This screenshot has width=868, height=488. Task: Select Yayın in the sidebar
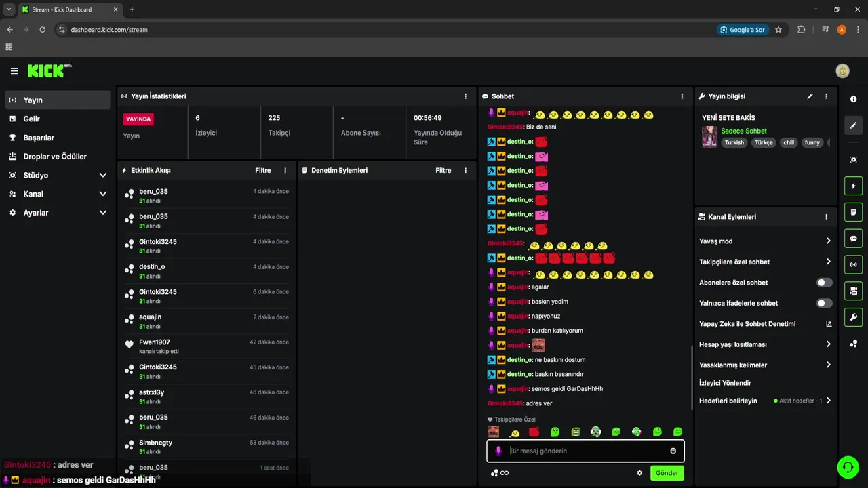[x=58, y=100]
